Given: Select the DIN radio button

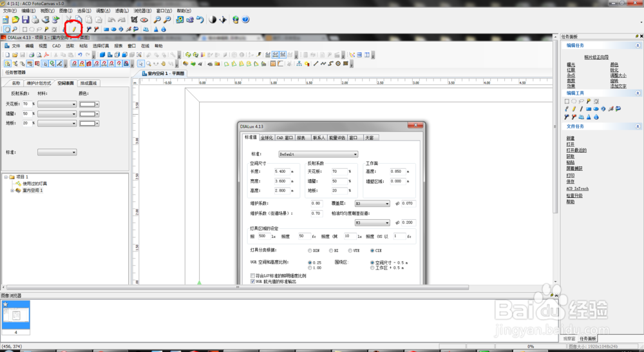Looking at the screenshot, I should click(x=310, y=250).
